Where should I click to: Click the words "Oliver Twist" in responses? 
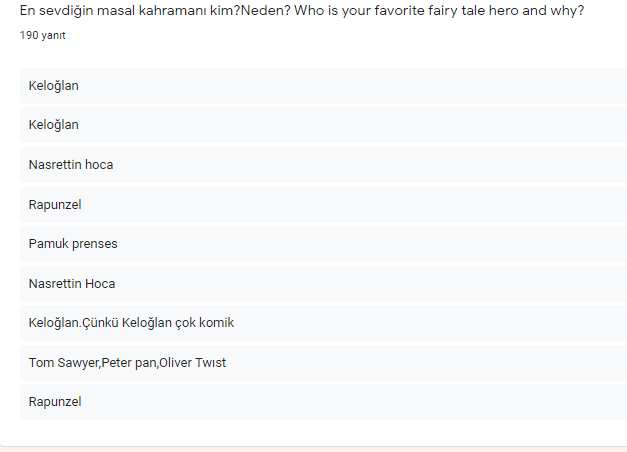(x=193, y=362)
